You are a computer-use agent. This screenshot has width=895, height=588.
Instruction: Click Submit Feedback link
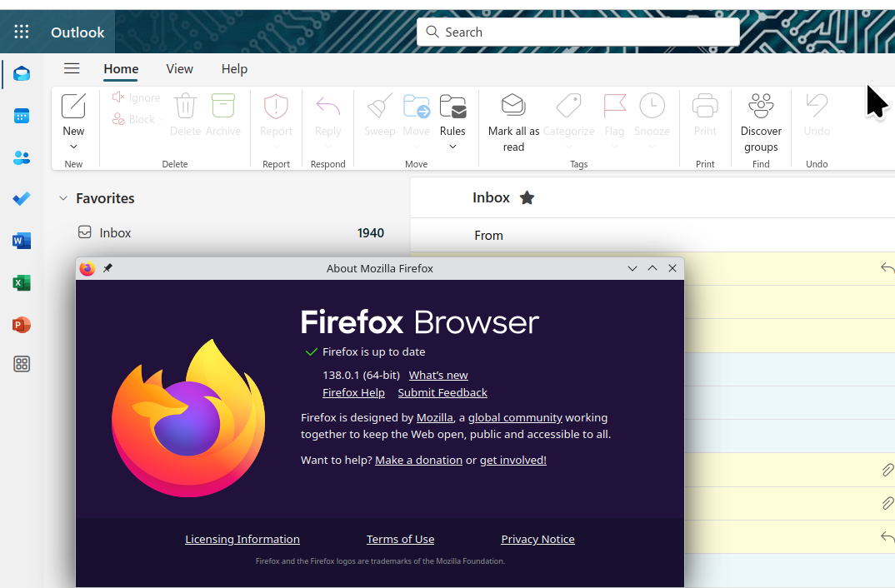pos(442,392)
